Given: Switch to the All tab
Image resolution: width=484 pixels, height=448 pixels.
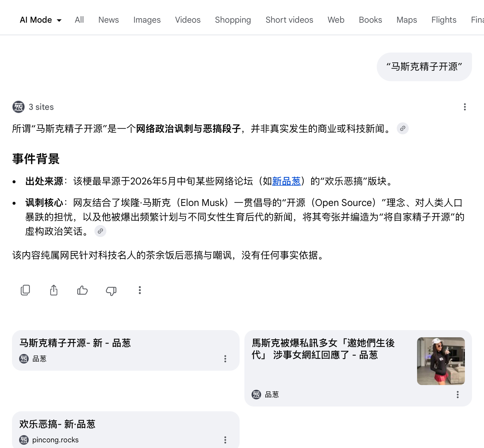Looking at the screenshot, I should click(x=79, y=20).
